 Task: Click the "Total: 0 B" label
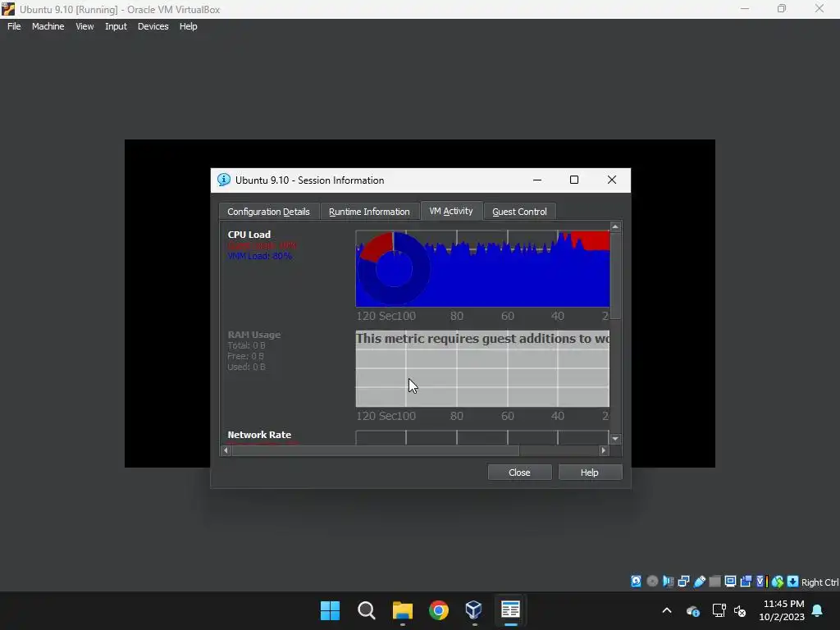coord(246,345)
